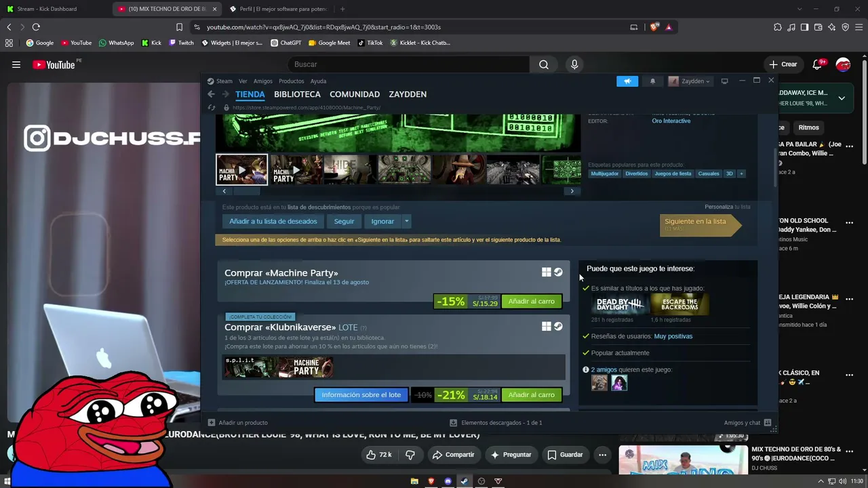Open the ChatGPT bookmark
Viewport: 868px width, 488px height.
(x=285, y=43)
